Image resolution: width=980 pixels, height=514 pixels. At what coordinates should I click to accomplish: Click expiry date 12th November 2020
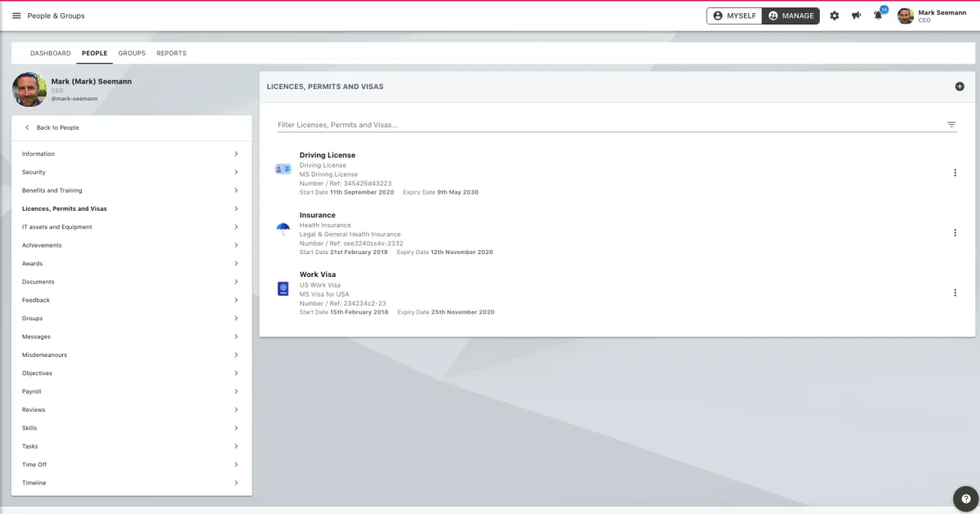462,253
